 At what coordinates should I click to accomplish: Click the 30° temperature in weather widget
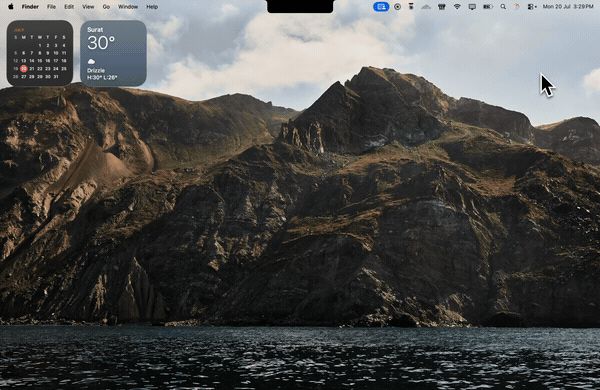(x=101, y=43)
